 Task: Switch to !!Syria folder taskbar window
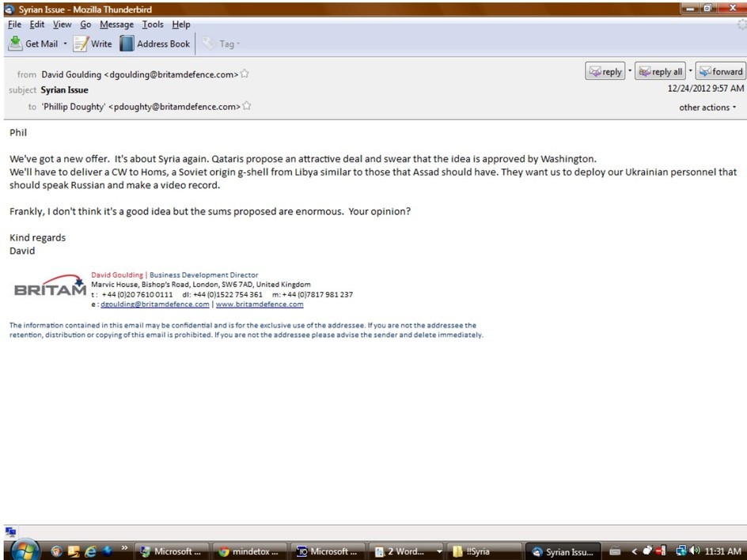coord(484,551)
